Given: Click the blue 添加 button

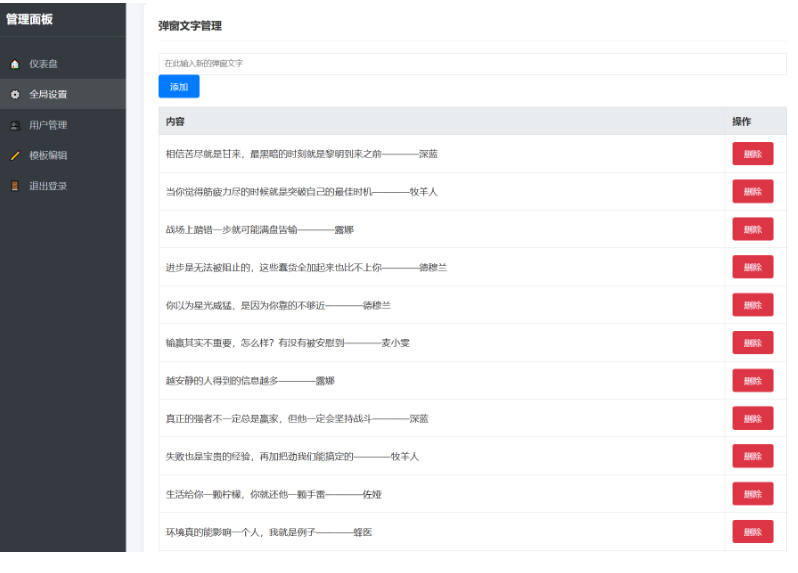Looking at the screenshot, I should (179, 87).
